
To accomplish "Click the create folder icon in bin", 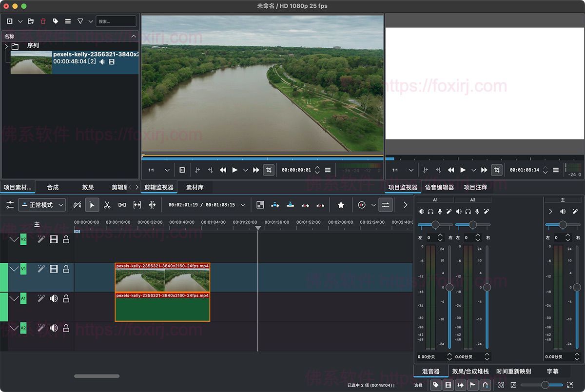I will click(x=31, y=21).
